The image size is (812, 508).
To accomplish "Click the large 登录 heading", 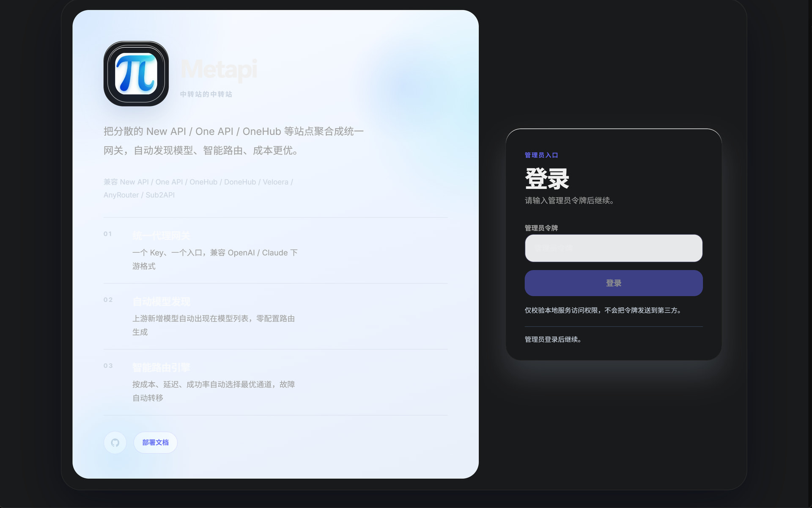I will tap(547, 178).
